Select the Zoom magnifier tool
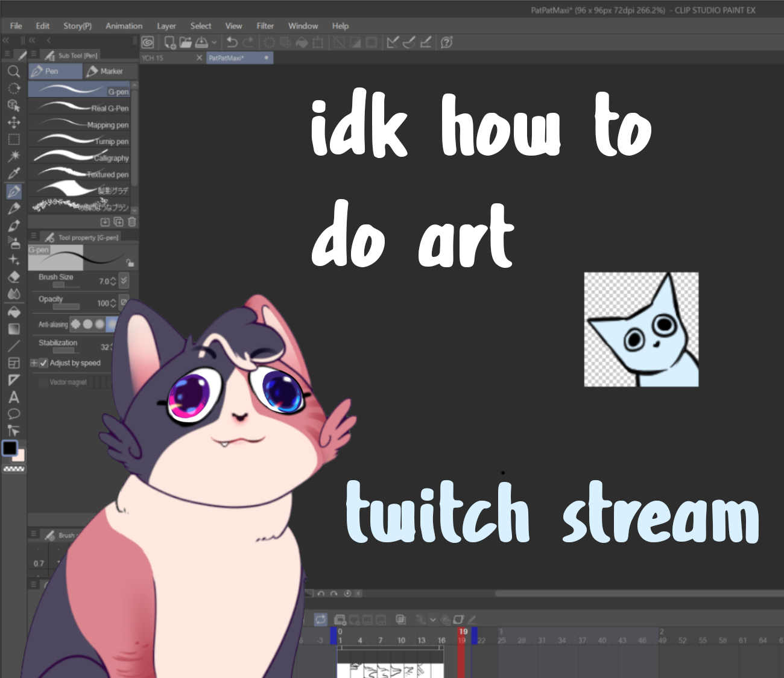784x678 pixels. pyautogui.click(x=13, y=72)
